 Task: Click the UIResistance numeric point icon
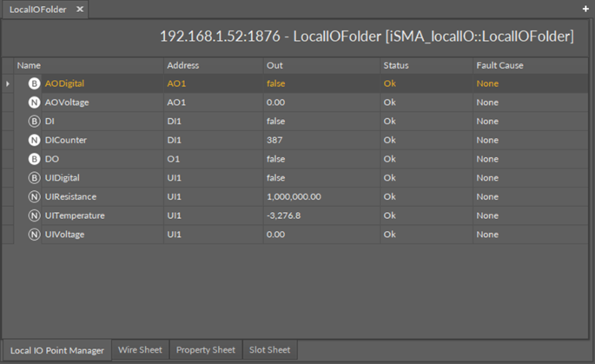[x=34, y=196]
